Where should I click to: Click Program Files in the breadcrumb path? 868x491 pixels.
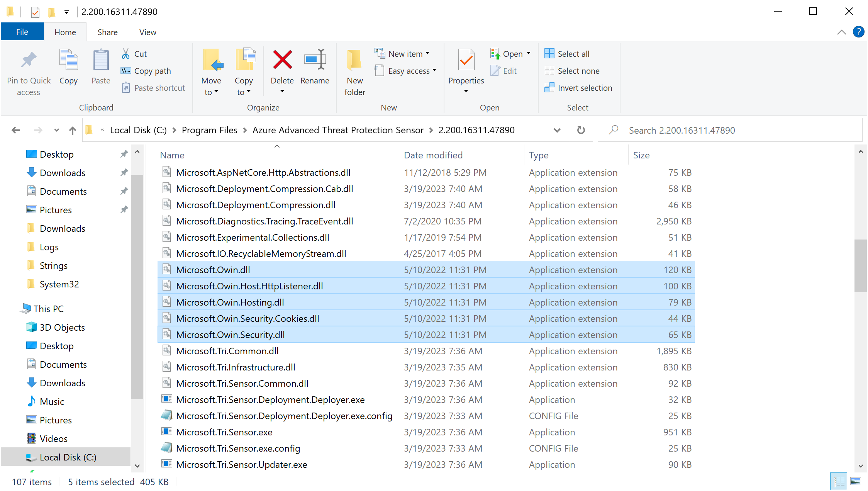209,130
